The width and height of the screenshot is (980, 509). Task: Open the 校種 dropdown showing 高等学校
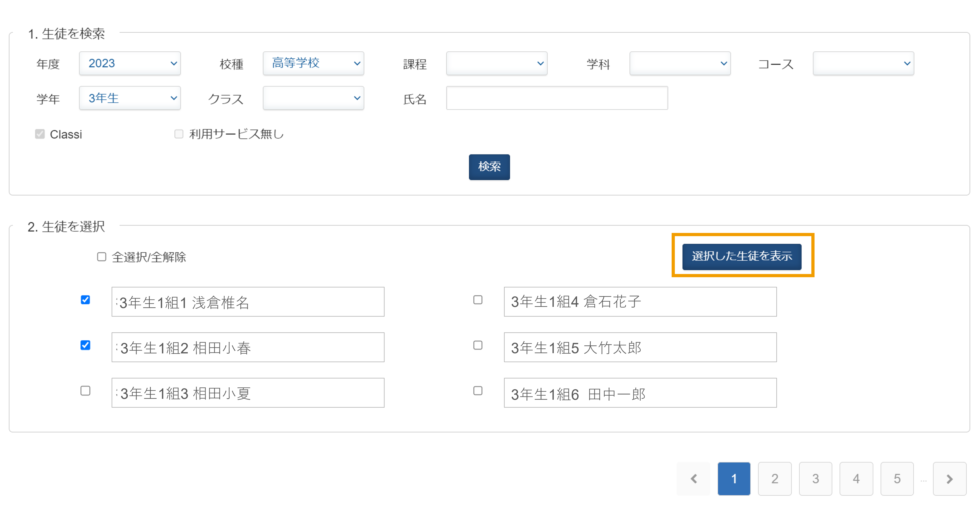pyautogui.click(x=313, y=63)
